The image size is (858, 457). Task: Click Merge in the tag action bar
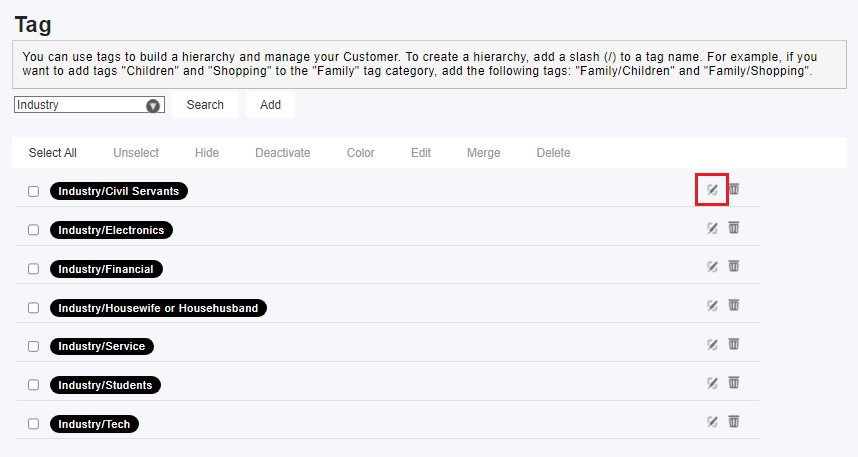coord(483,153)
